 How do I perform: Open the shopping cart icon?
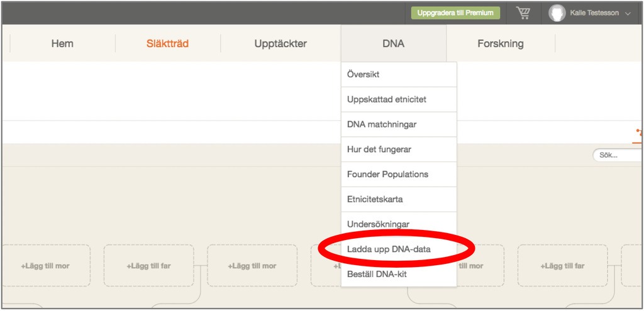pos(523,13)
